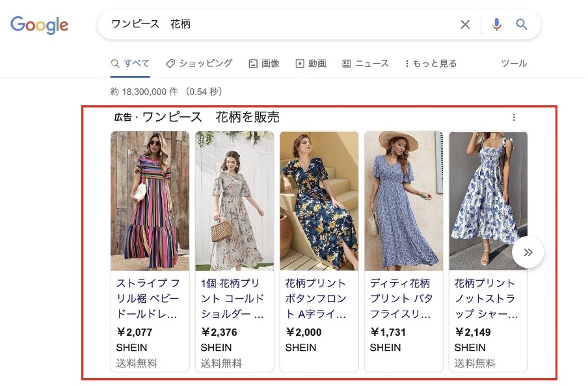The width and height of the screenshot is (588, 386).
Task: Click the ¥2,077 price
Action: pos(135,332)
